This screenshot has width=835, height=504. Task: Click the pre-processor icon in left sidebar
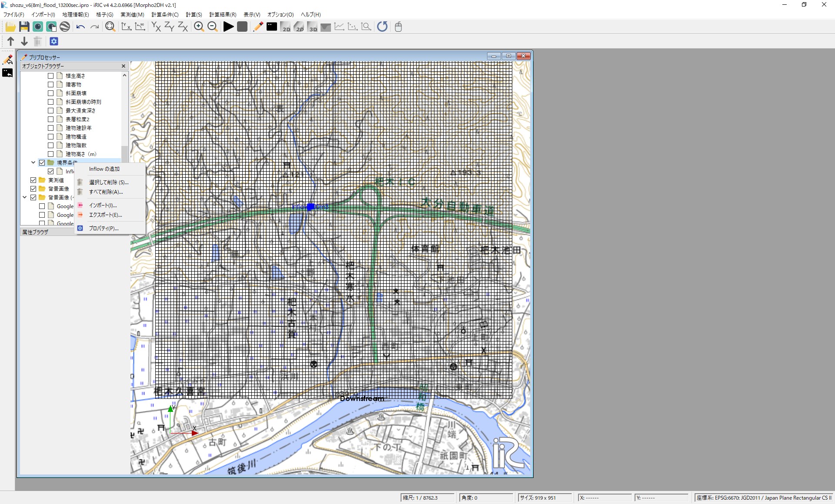tap(7, 60)
